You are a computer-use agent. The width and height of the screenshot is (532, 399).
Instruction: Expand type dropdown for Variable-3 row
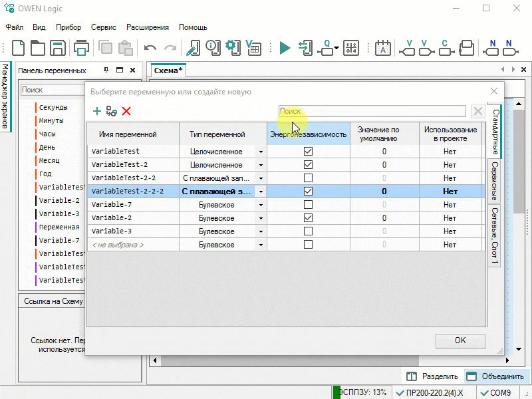point(261,231)
